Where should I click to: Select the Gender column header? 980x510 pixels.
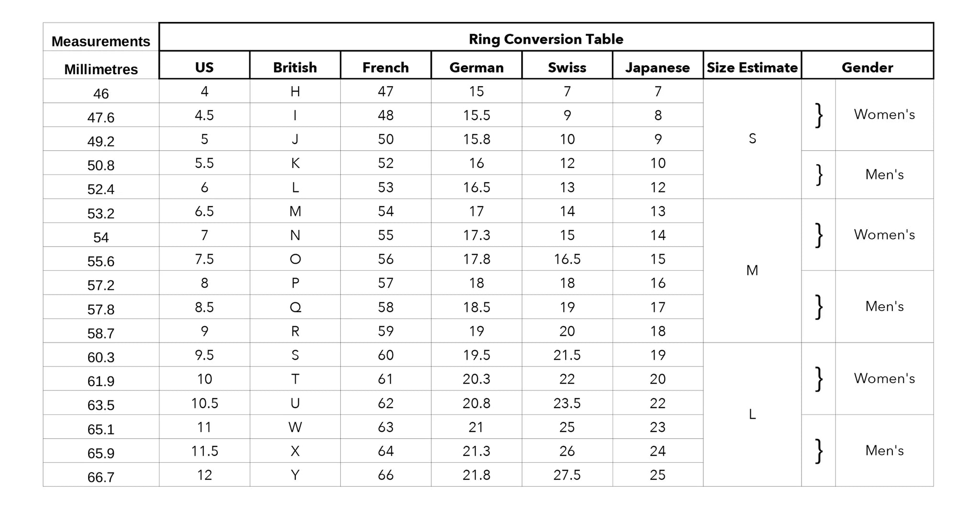point(867,67)
